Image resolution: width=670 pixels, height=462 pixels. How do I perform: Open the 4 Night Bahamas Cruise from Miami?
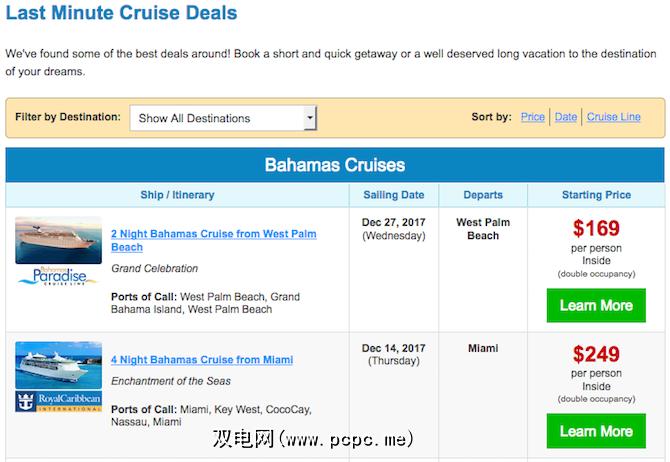[202, 360]
